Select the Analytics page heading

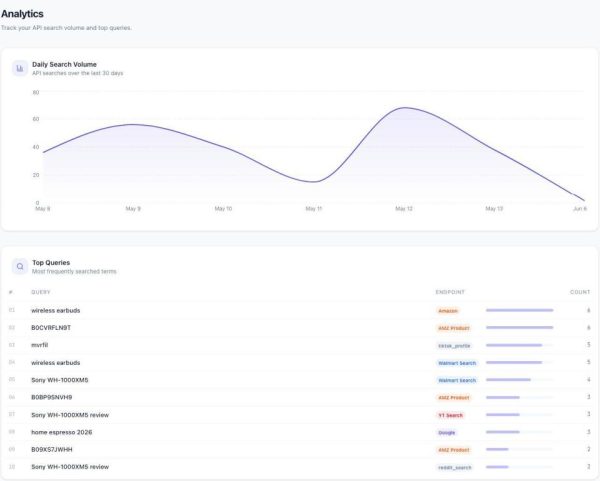coord(22,14)
